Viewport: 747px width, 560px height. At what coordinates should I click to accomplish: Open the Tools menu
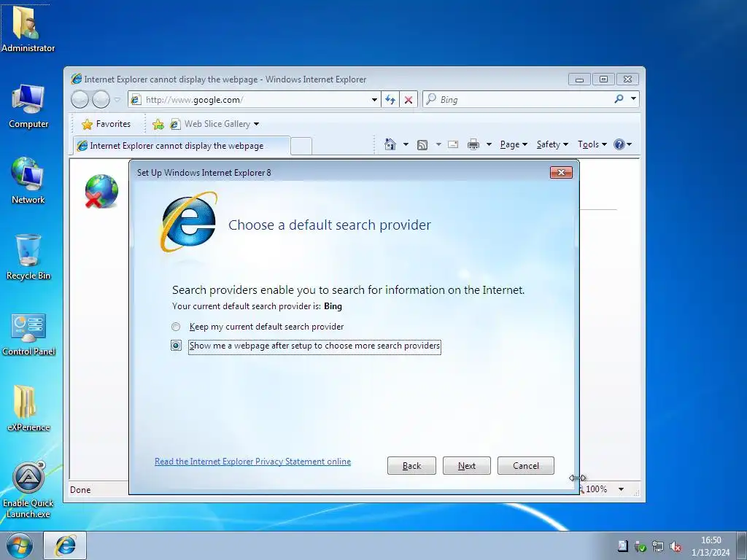pyautogui.click(x=592, y=144)
